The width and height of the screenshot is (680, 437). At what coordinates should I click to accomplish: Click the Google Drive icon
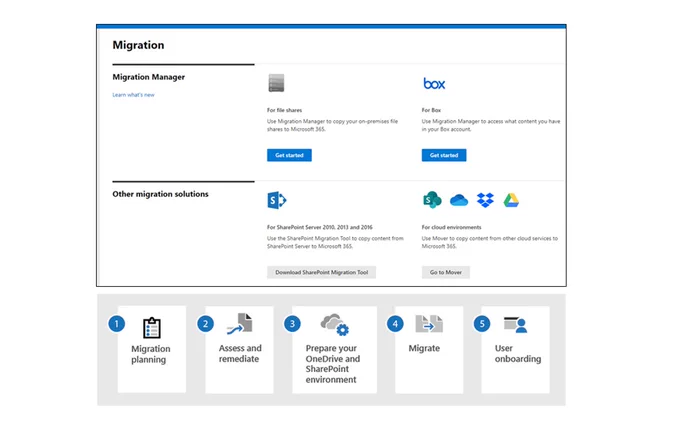point(511,200)
